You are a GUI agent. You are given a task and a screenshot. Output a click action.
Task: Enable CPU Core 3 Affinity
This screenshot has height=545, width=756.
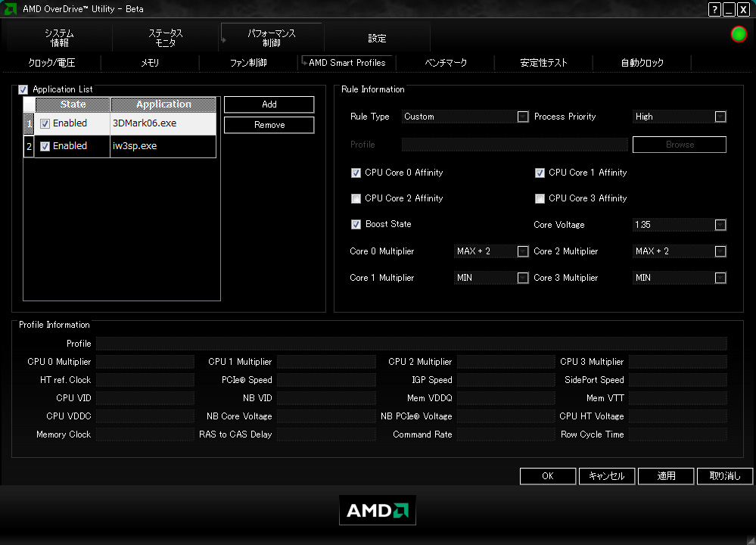coord(540,199)
